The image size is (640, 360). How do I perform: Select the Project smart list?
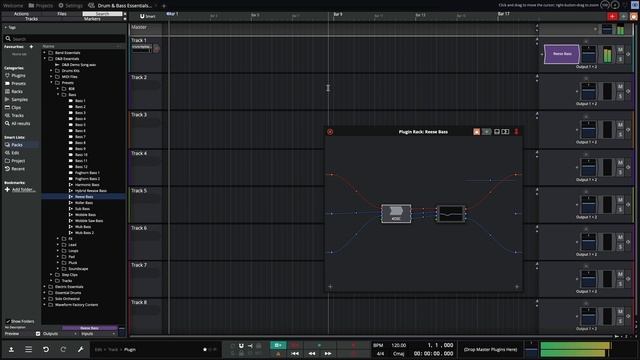[x=15, y=161]
